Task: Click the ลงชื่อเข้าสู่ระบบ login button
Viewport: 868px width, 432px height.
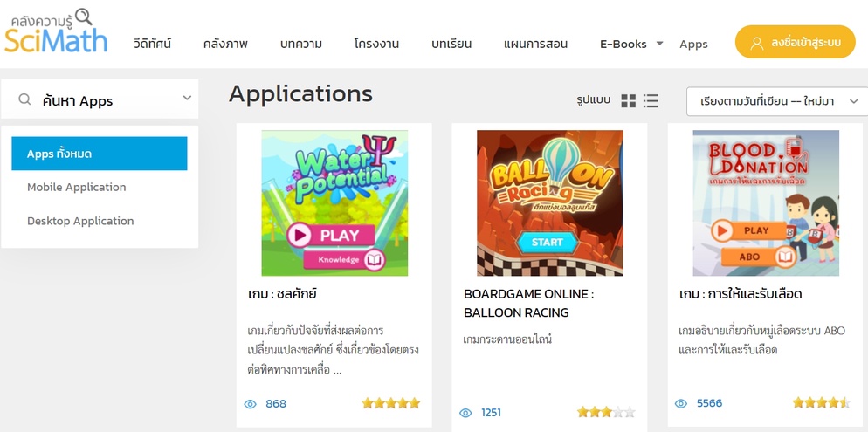Action: [x=795, y=42]
